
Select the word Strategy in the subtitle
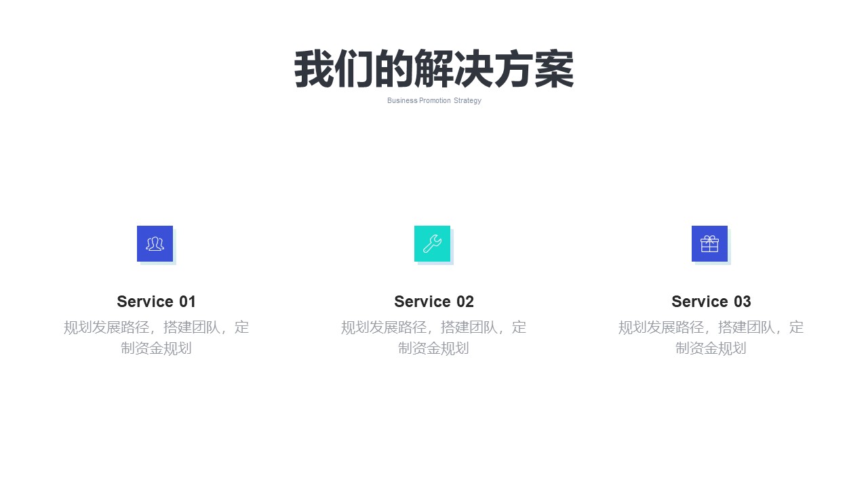tap(468, 100)
